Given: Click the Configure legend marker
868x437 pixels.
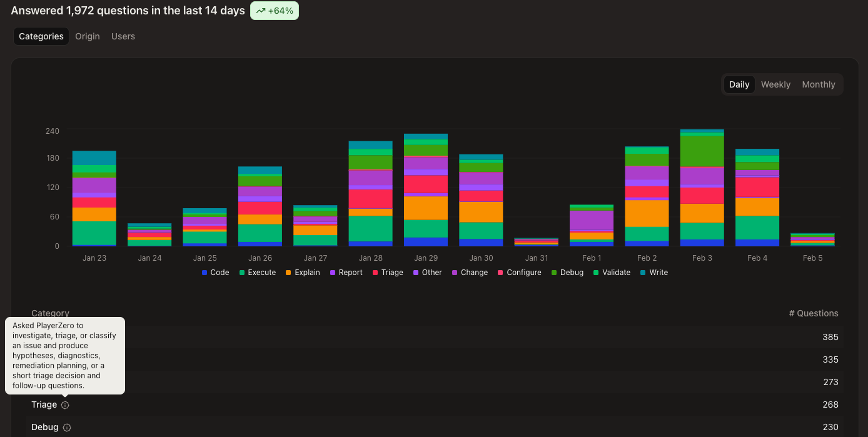Looking at the screenshot, I should [500, 272].
